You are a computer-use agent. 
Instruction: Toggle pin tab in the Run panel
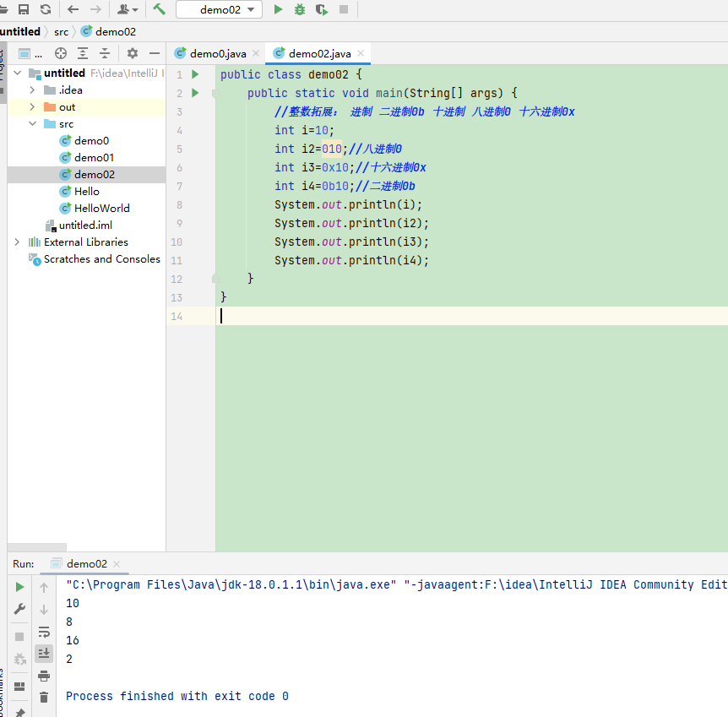[20, 710]
